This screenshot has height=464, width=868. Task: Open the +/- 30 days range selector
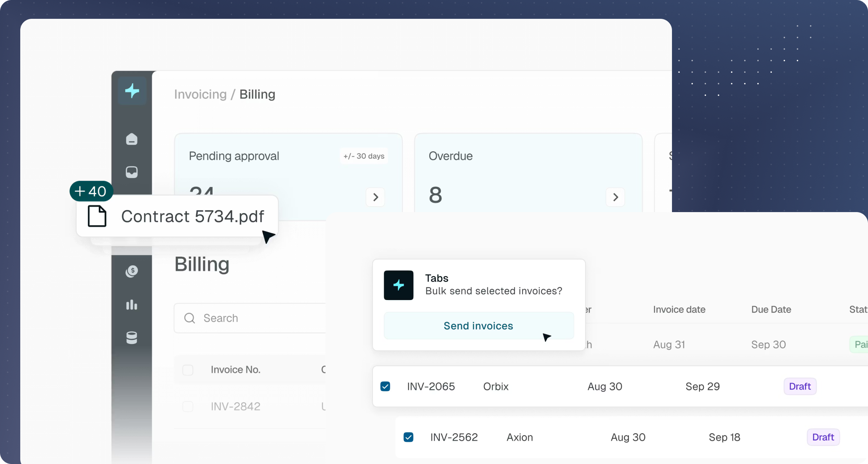click(363, 156)
